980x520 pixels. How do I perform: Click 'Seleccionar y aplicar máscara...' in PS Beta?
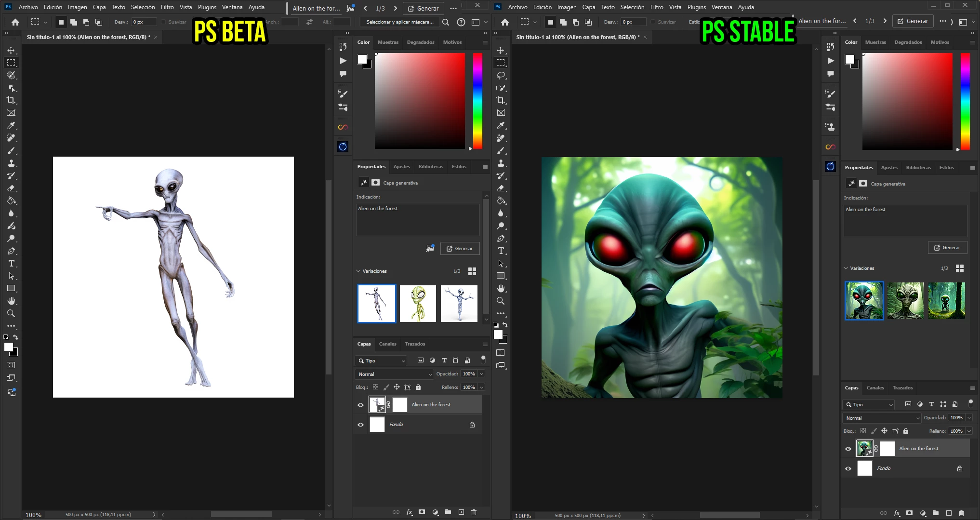click(400, 22)
